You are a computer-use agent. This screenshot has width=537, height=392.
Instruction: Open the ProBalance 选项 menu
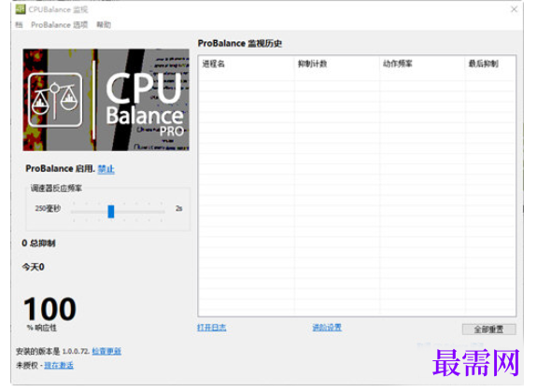[x=59, y=24]
